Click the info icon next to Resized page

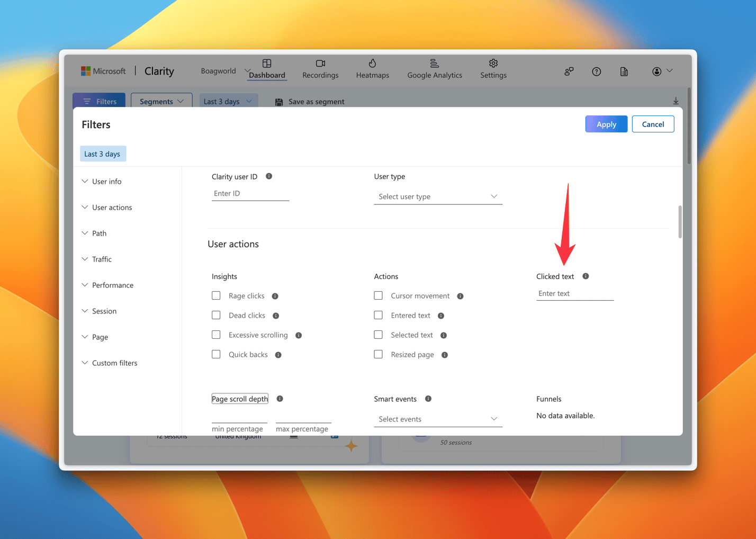[x=445, y=355]
